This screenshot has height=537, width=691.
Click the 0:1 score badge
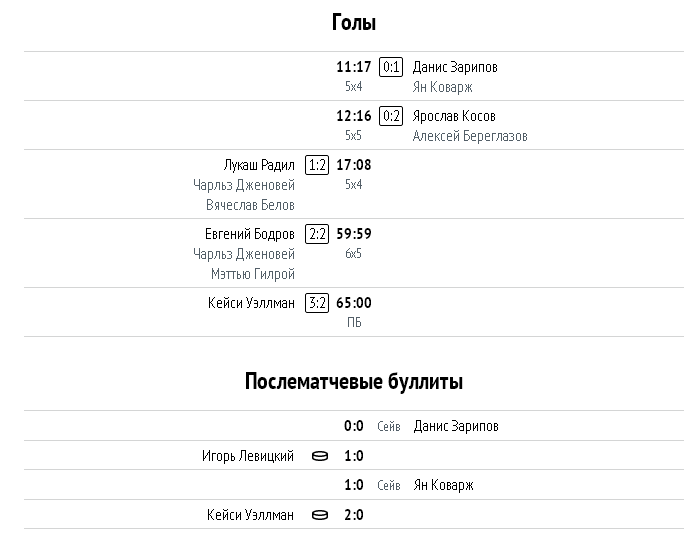tap(391, 67)
